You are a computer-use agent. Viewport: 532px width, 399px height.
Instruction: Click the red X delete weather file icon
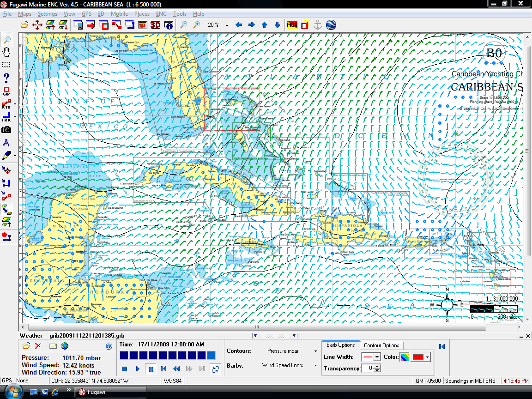click(x=38, y=346)
